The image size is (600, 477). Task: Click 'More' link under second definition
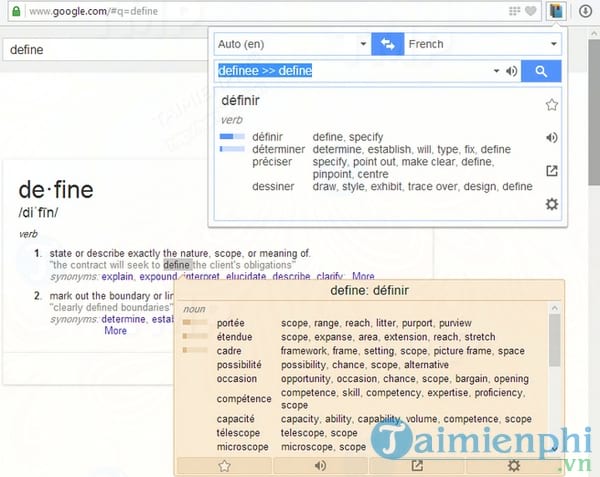[x=116, y=330]
